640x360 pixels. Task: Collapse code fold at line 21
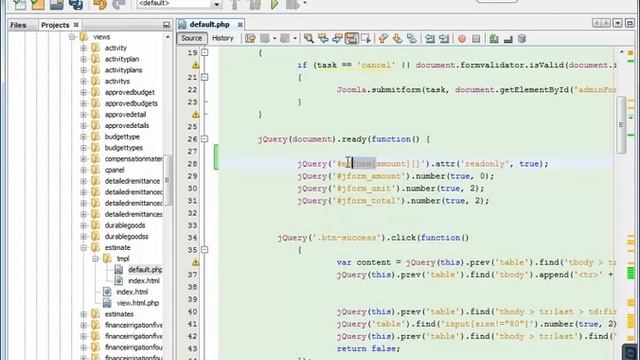click(204, 77)
